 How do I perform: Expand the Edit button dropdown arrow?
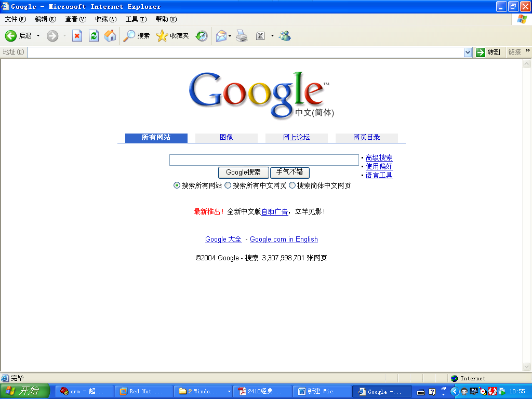click(x=272, y=36)
